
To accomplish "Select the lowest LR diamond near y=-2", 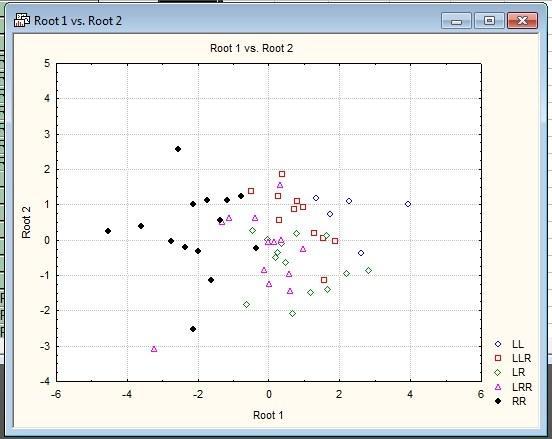I will coord(292,313).
